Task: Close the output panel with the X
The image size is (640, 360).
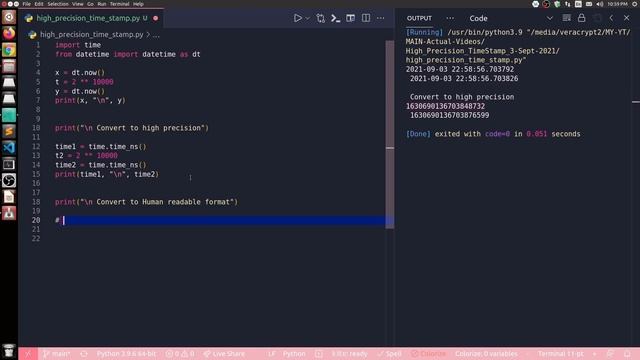Action: pos(627,18)
